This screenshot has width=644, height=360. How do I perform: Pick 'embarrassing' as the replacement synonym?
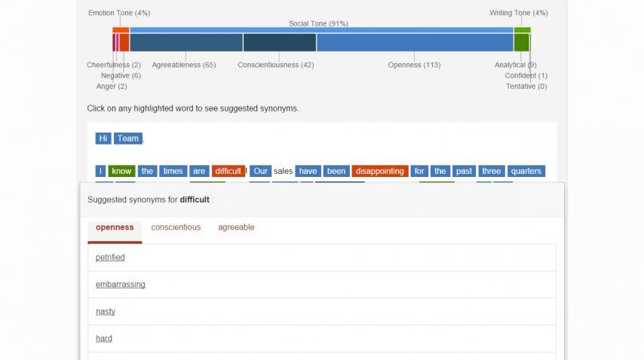(x=120, y=285)
